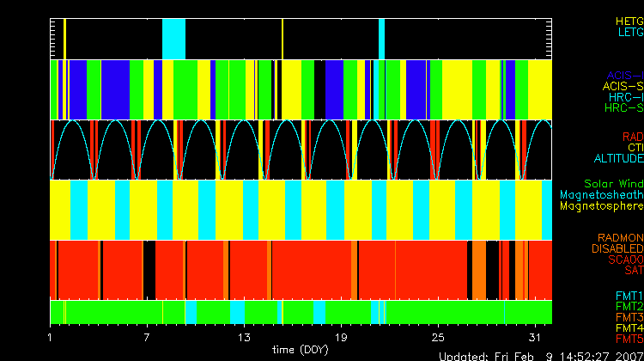644x361 pixels.
Task: Click the HETG legend label
Action: tap(629, 21)
